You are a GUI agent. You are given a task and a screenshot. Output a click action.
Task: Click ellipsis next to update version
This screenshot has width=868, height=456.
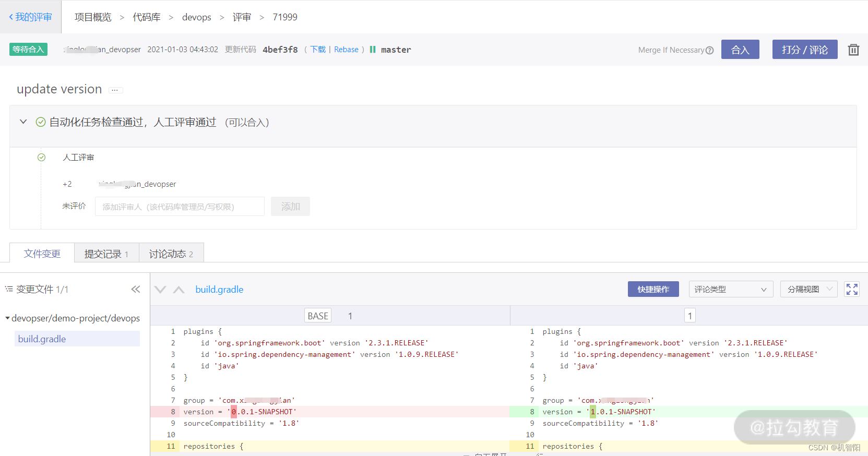click(x=115, y=90)
